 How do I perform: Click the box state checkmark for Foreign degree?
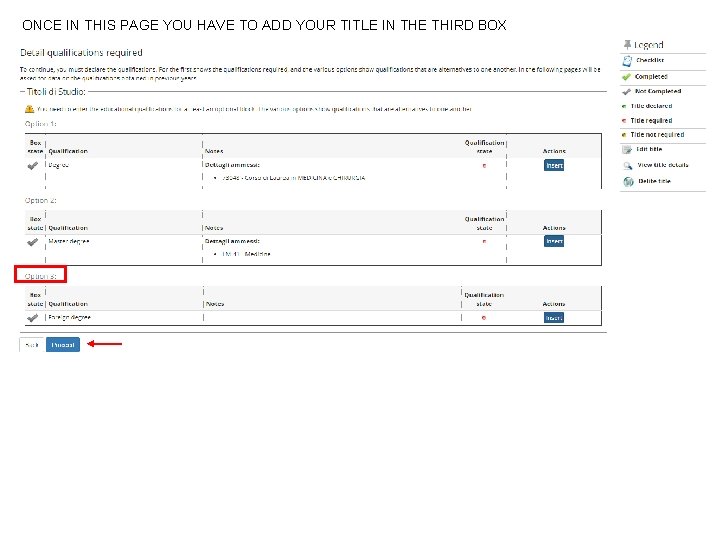(33, 318)
